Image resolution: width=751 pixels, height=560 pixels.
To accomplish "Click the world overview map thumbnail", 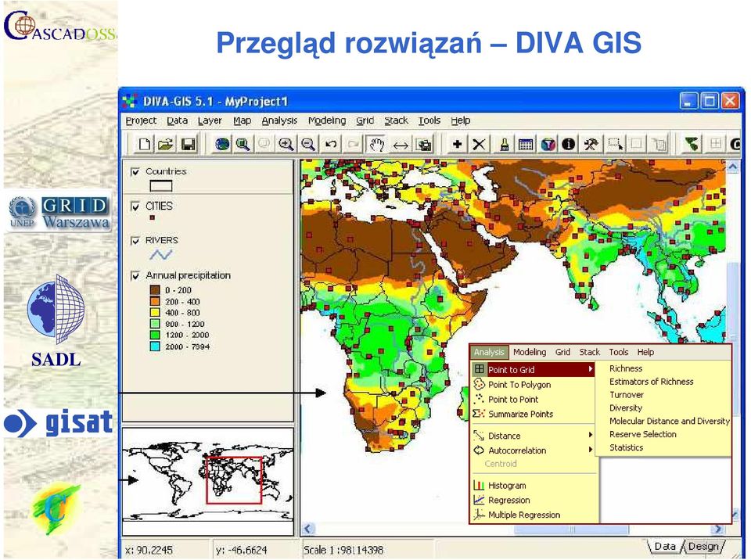I will 208,482.
